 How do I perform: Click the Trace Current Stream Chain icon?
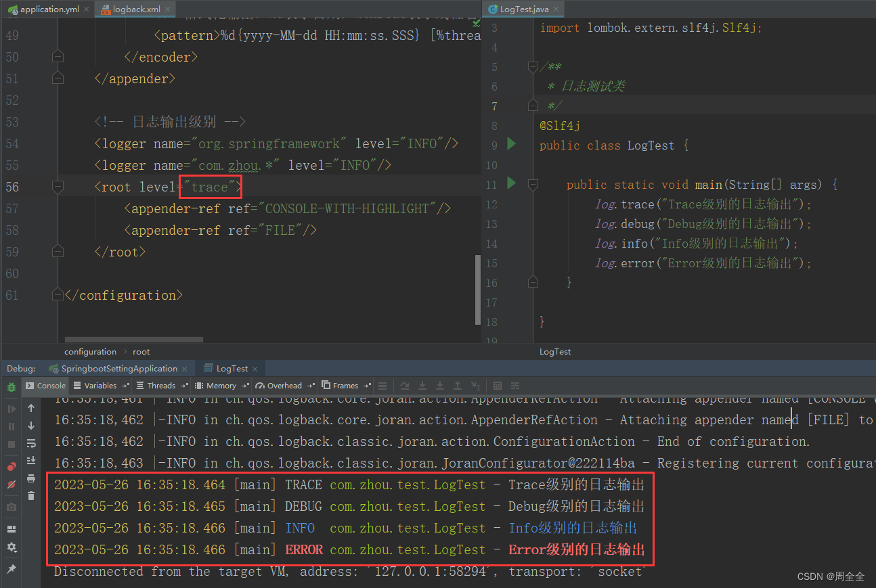point(515,386)
